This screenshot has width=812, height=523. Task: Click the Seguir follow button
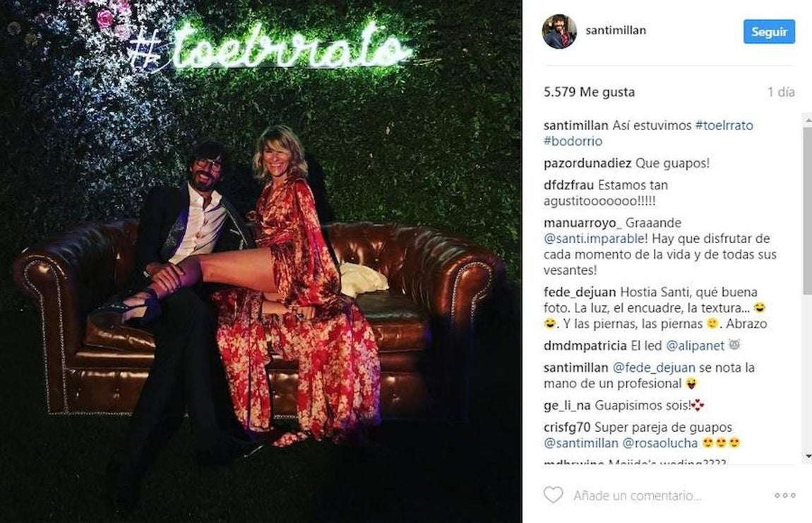click(x=769, y=32)
